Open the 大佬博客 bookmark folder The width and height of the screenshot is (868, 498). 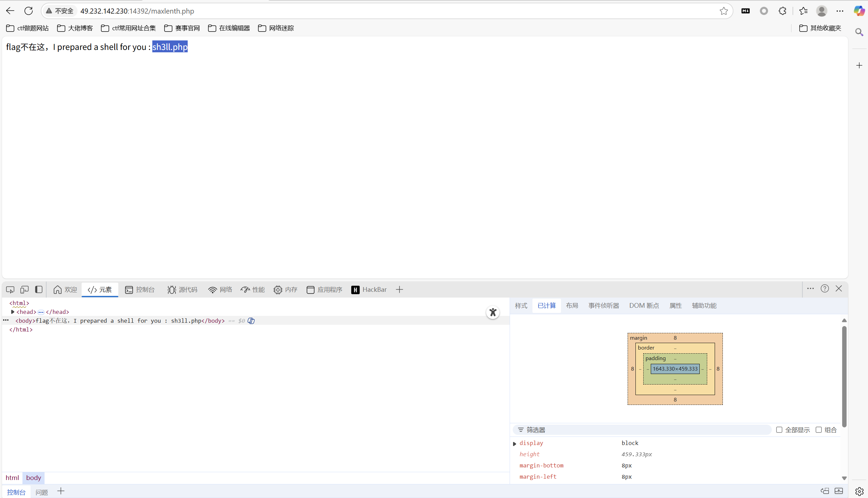pos(75,28)
